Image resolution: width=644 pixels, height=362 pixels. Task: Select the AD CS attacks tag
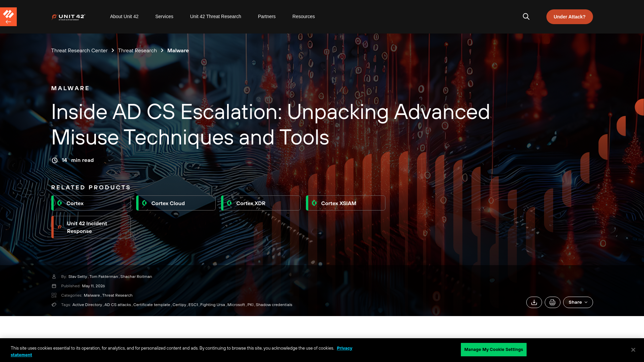[x=118, y=305]
